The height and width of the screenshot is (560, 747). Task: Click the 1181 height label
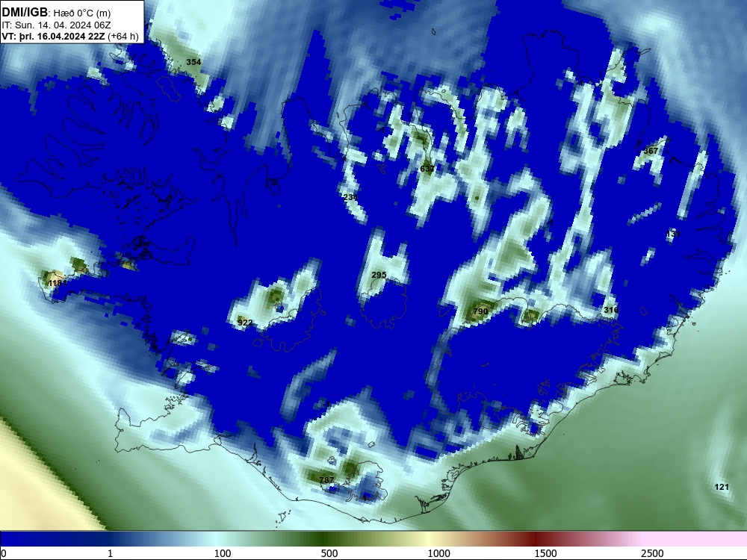(58, 283)
